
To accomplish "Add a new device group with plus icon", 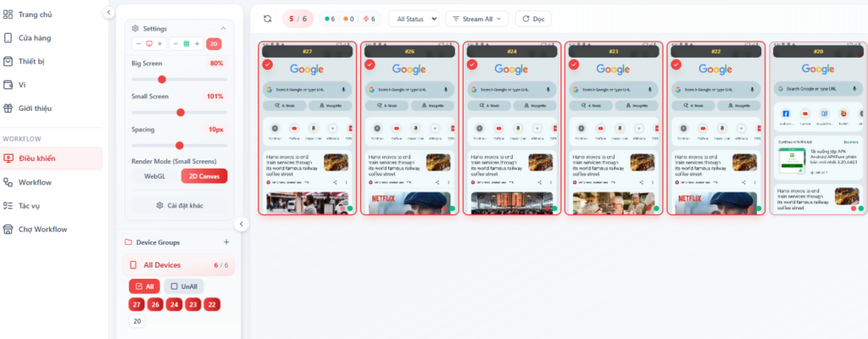I will point(226,242).
